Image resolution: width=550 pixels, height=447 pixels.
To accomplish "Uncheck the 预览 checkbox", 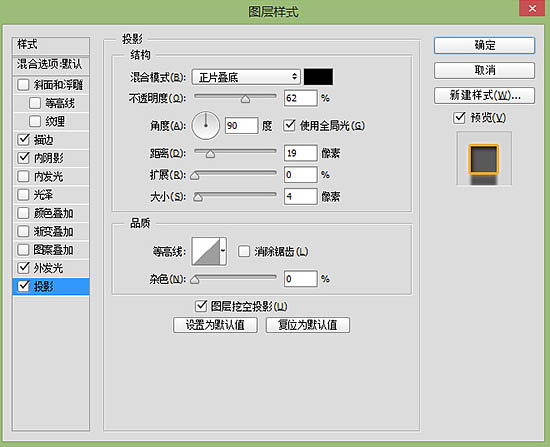I will pyautogui.click(x=459, y=118).
